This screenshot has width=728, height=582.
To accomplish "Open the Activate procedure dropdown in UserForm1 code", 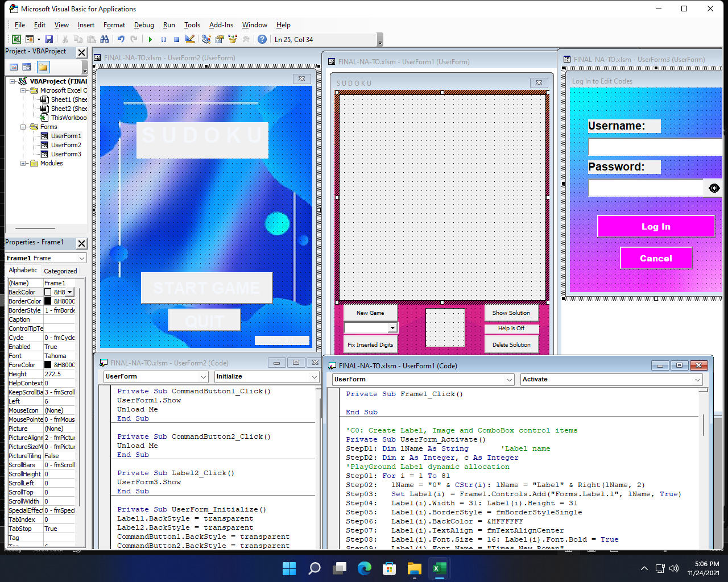I will tap(698, 380).
